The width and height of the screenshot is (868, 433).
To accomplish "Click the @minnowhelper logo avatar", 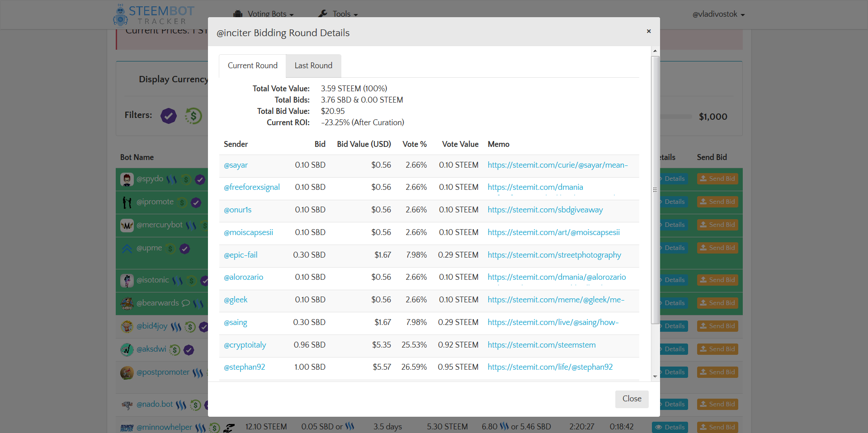I will [127, 428].
